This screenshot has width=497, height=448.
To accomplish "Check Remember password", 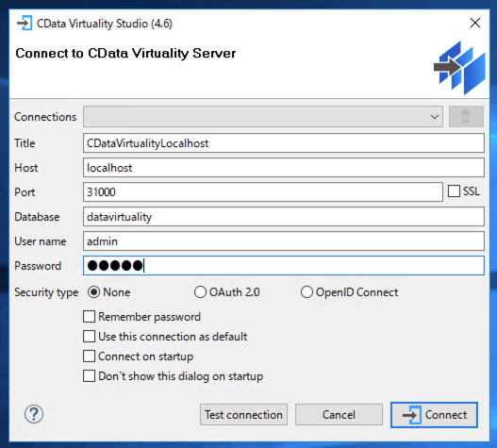I will pos(89,316).
